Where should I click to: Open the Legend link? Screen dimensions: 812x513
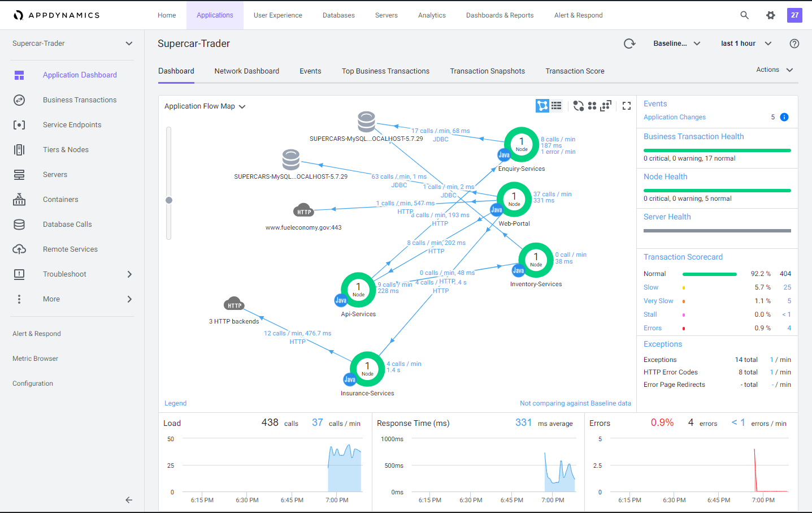pos(175,403)
